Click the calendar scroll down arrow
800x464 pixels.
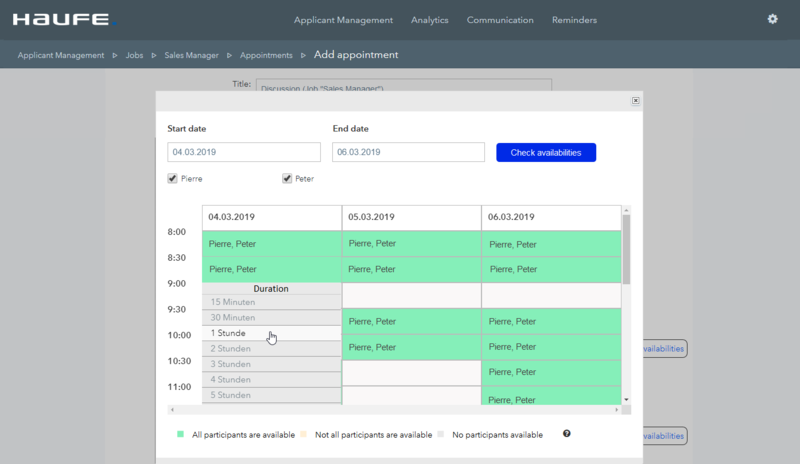pyautogui.click(x=626, y=400)
